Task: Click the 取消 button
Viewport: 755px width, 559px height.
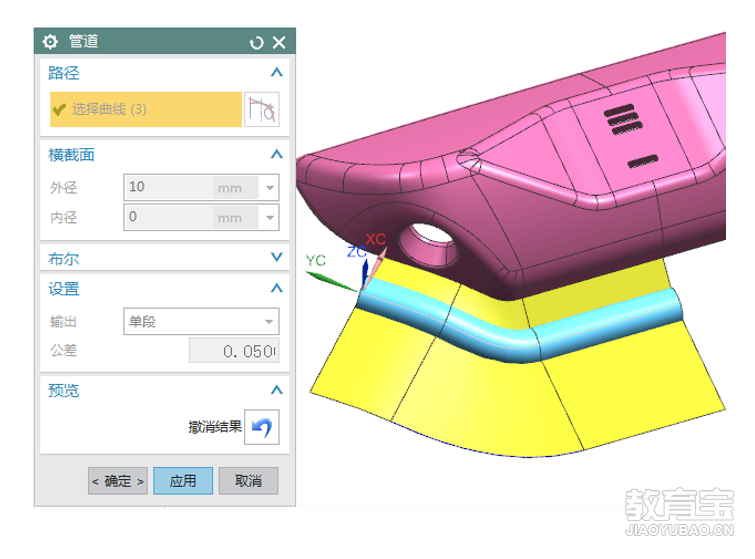Action: pyautogui.click(x=248, y=481)
